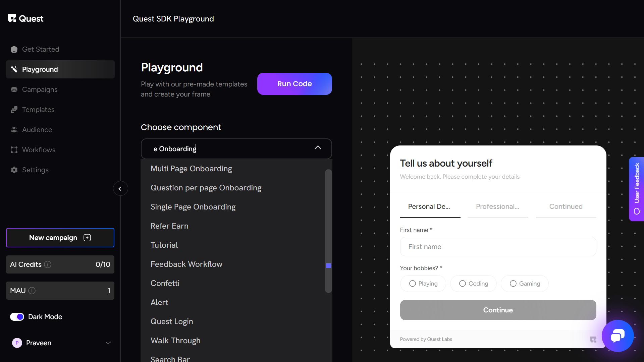Click the First name input field
The image size is (644, 362).
point(498,247)
